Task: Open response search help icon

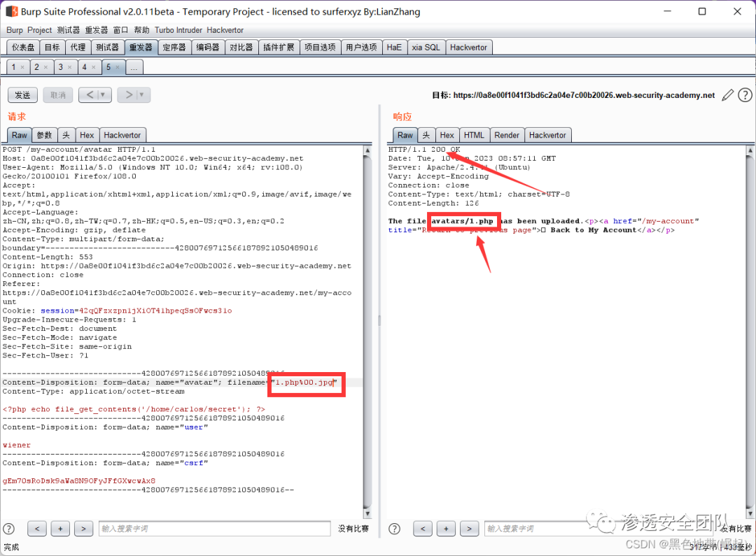Action: (394, 529)
